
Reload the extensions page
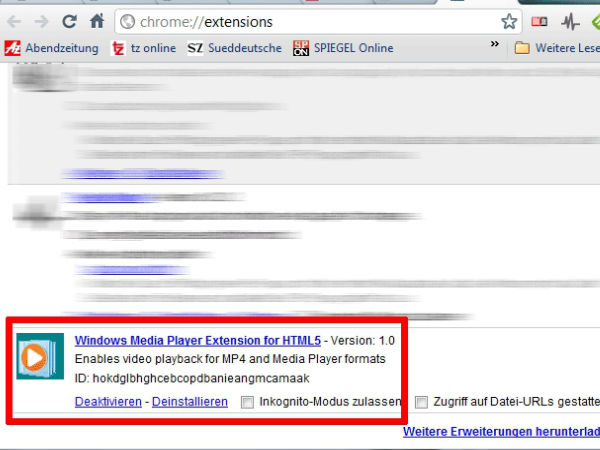(70, 20)
